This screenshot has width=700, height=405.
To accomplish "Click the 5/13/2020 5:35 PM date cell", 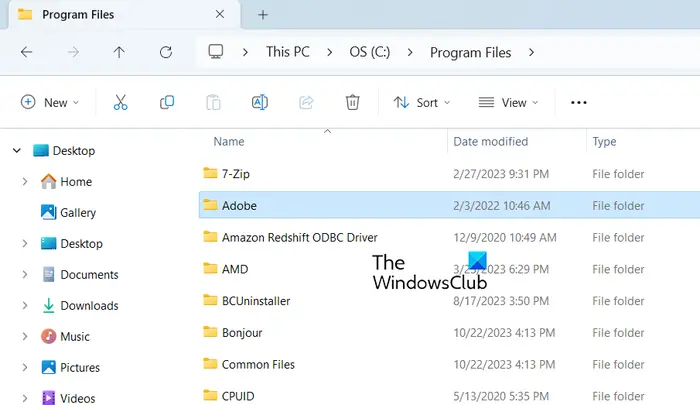I will click(501, 396).
